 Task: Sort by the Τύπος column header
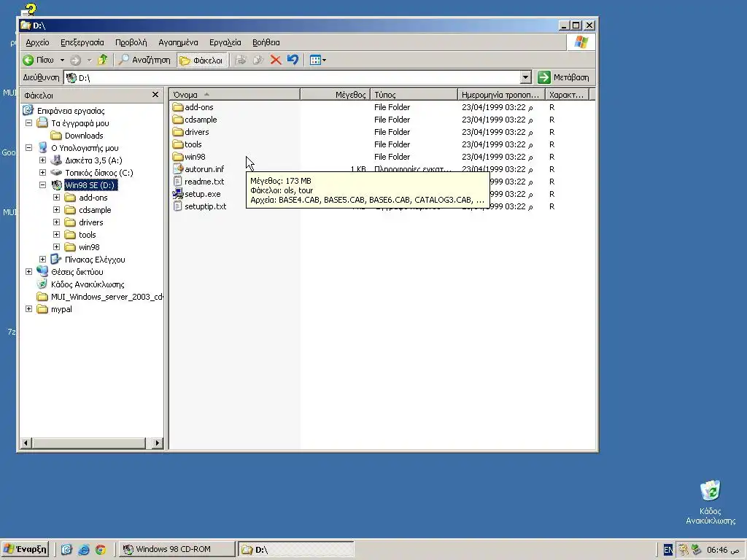coord(414,95)
